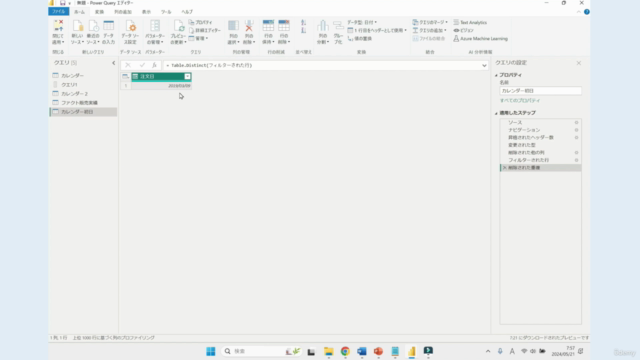The image size is (640, 360).
Task: Click the Table.Distinct formula bar field
Action: click(x=322, y=65)
